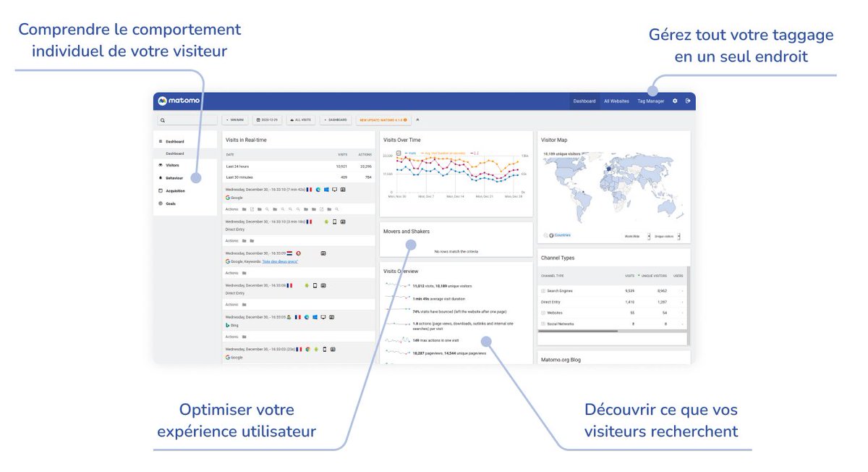Image resolution: width=868 pixels, height=472 pixels.
Task: Switch to the Dashboard tab in the top bar
Action: pos(584,101)
